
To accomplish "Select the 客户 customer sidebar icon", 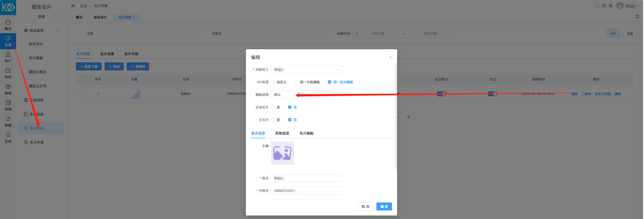I will tap(8, 57).
